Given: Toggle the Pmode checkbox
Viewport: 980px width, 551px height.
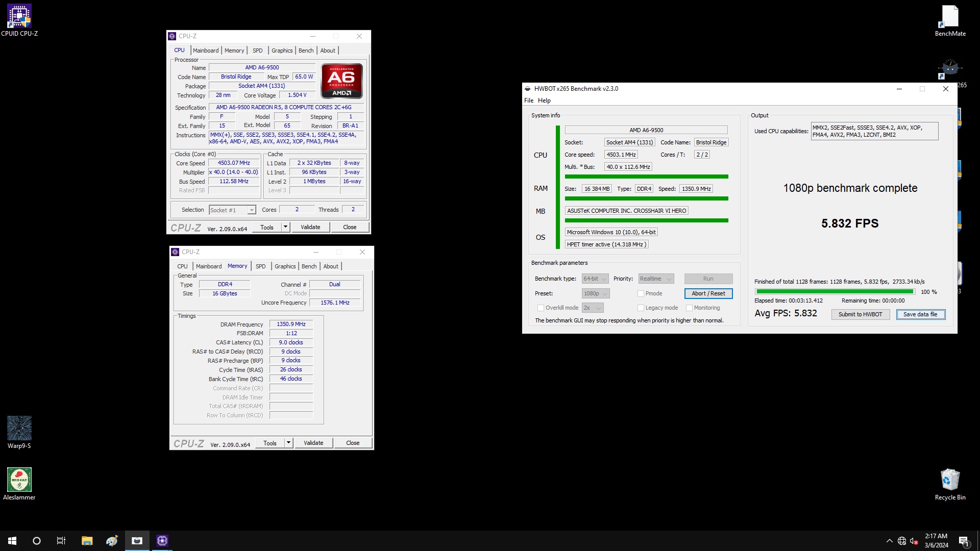Looking at the screenshot, I should click(641, 293).
